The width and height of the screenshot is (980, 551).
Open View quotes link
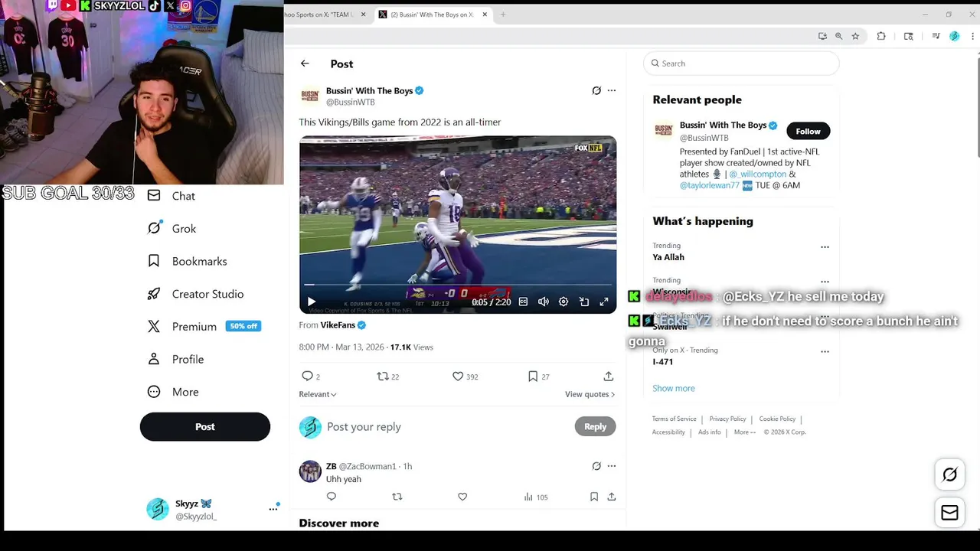(x=590, y=394)
